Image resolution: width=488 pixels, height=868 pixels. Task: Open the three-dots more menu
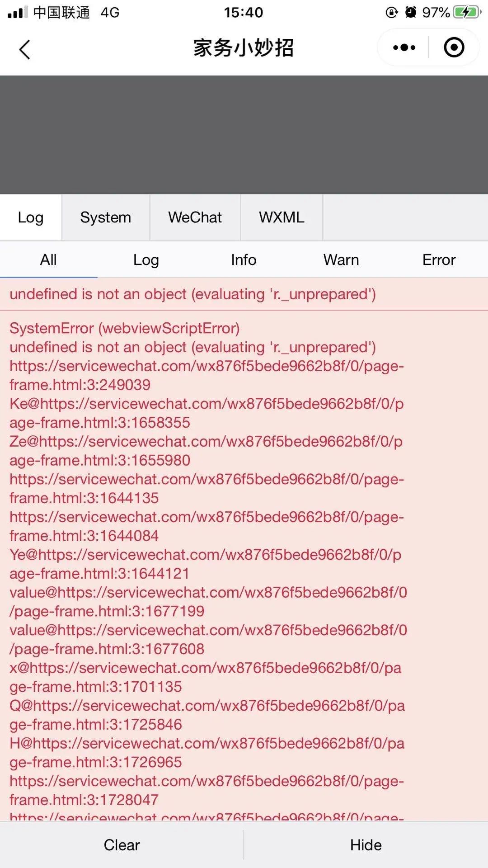(404, 47)
